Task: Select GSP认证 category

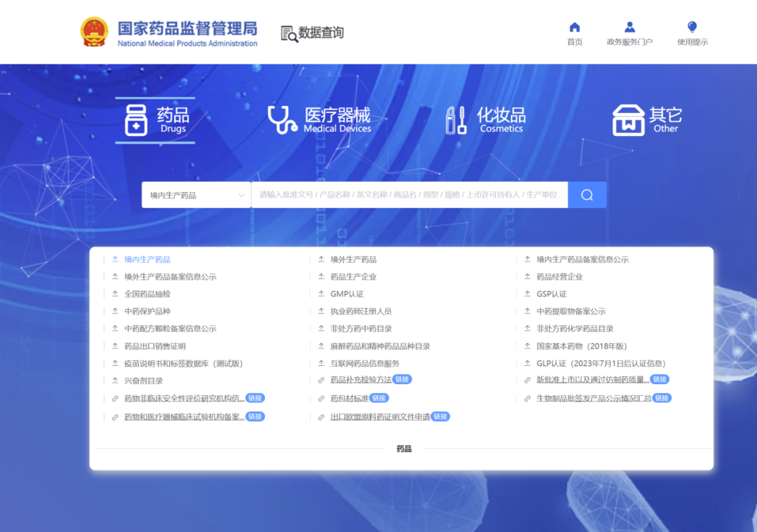Action: [x=552, y=294]
